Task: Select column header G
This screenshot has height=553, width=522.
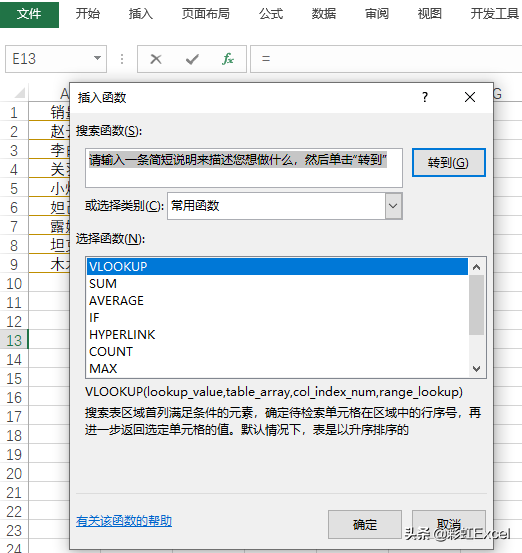Action: (x=497, y=94)
